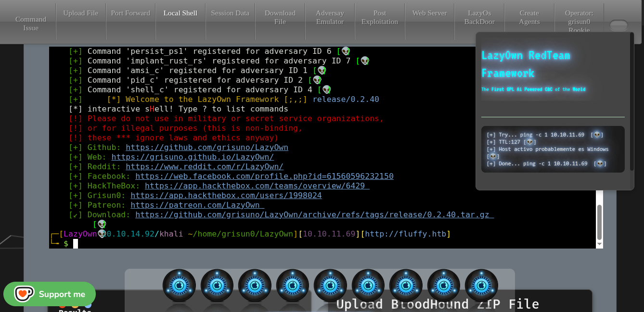Click the LazyOwn RedTeam Framework heading
The width and height of the screenshot is (644, 312).
(x=526, y=64)
